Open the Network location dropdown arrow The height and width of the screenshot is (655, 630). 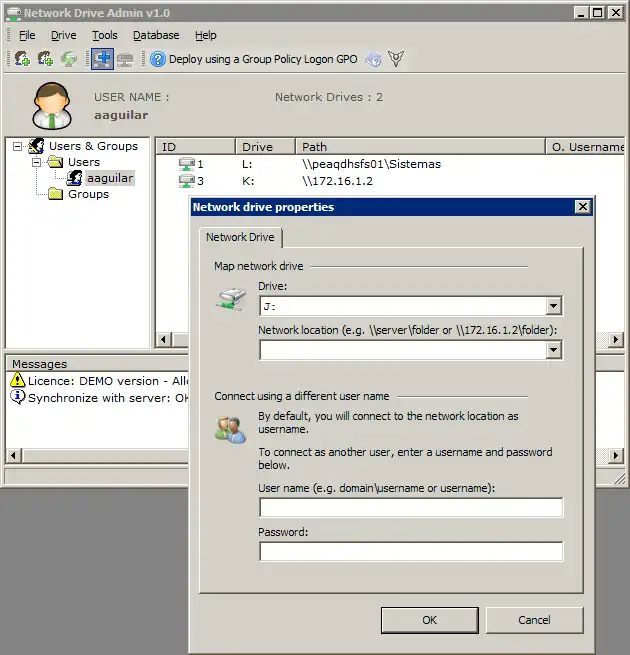click(554, 350)
